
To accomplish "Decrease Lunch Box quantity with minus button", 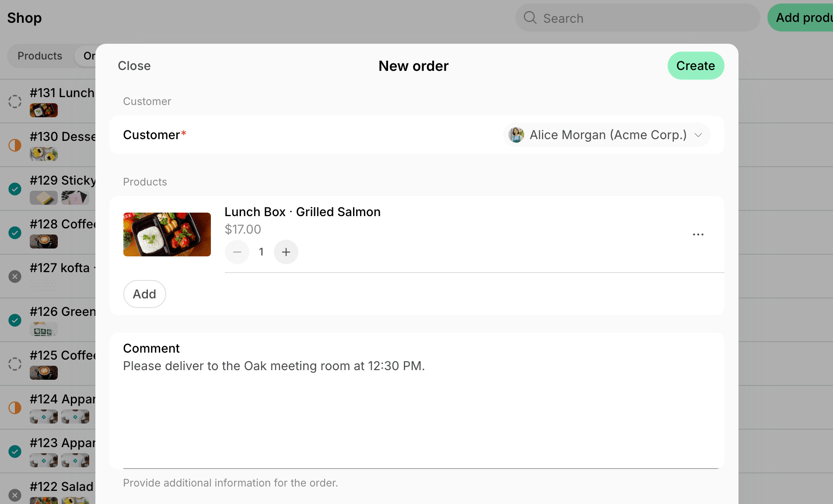I will pos(237,252).
